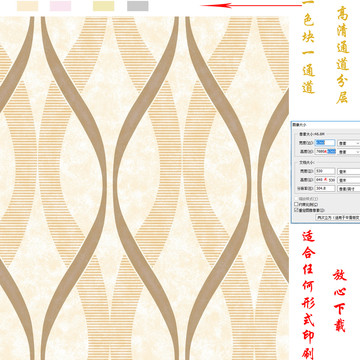The width and height of the screenshot is (360, 360).
Task: Open the pixel width unit dropdown
Action: tap(349, 143)
